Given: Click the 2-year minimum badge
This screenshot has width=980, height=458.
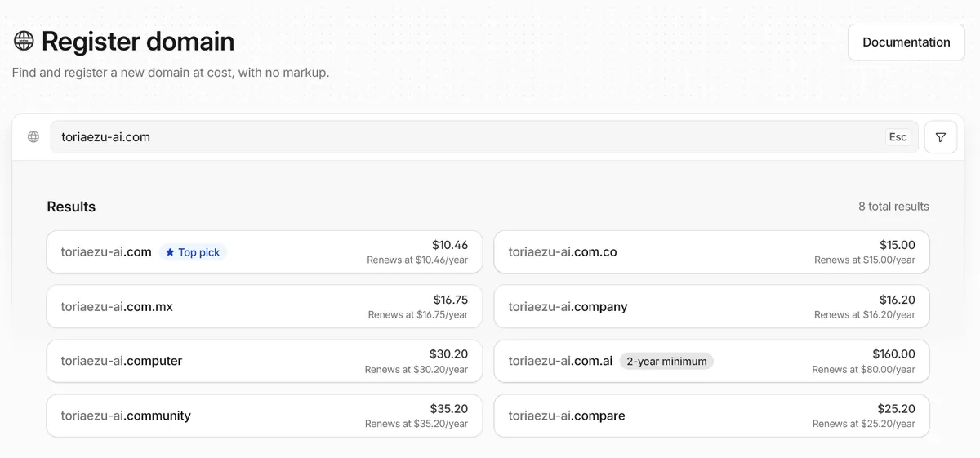Looking at the screenshot, I should coord(666,361).
